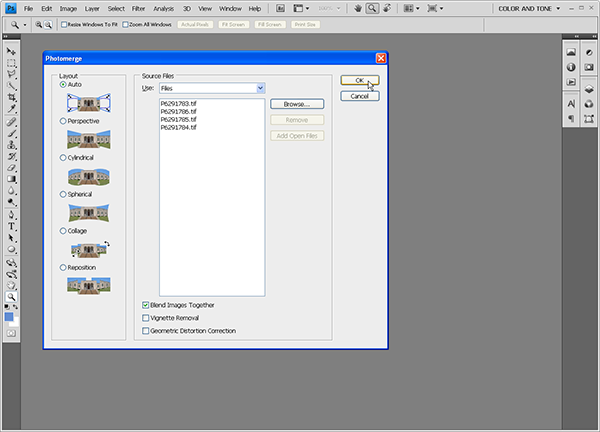This screenshot has height=432, width=600.
Task: Tick Resize Windows To Fit
Action: pyautogui.click(x=64, y=24)
